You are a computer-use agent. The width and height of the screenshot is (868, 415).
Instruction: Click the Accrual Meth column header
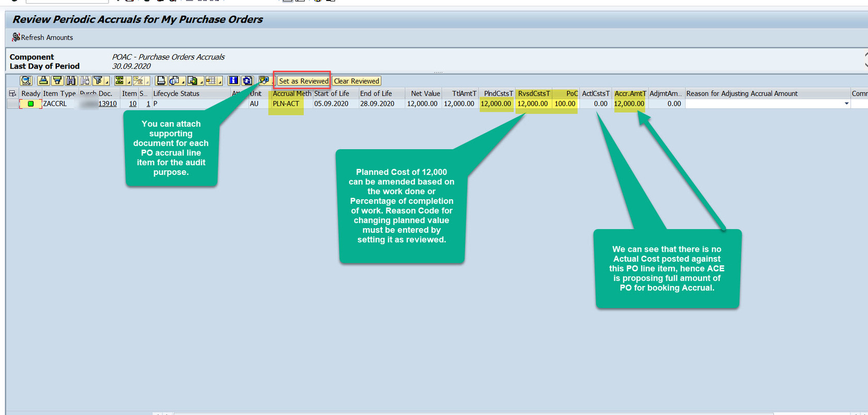coord(291,93)
